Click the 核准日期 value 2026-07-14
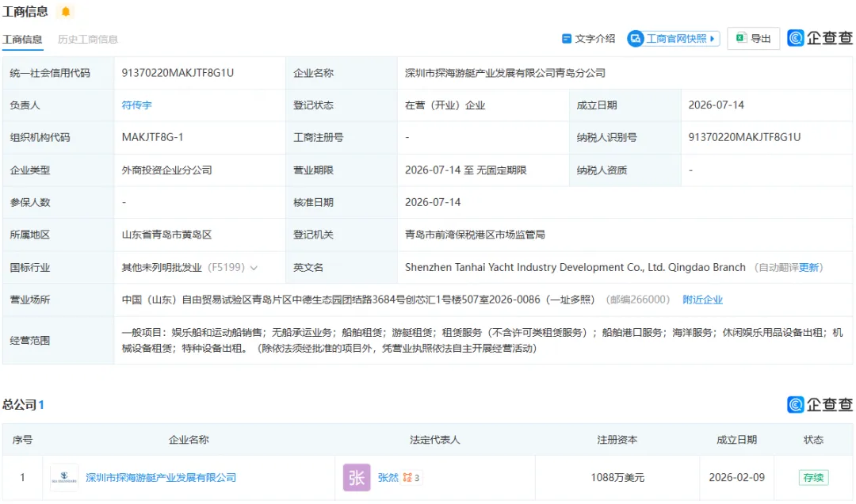 tap(433, 203)
